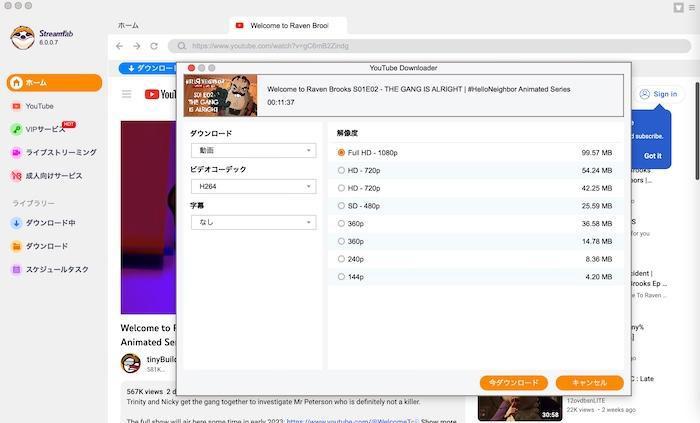Open VIPサービス in the sidebar

coord(45,129)
